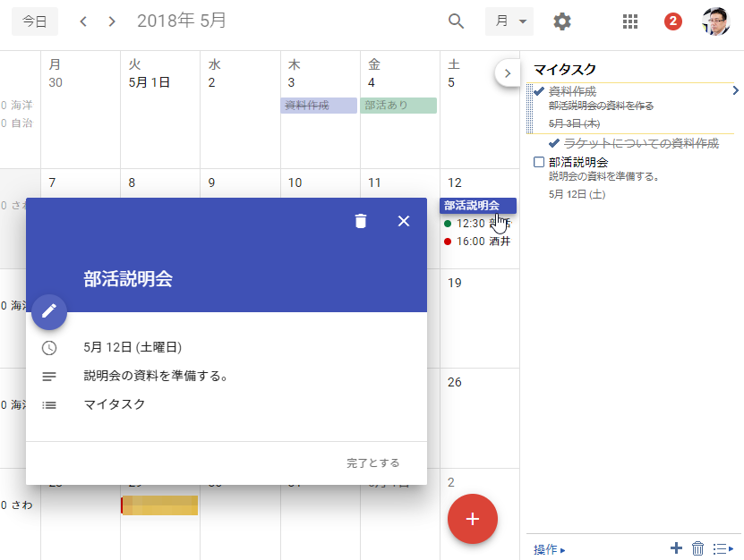Open the search icon in the header

[456, 21]
